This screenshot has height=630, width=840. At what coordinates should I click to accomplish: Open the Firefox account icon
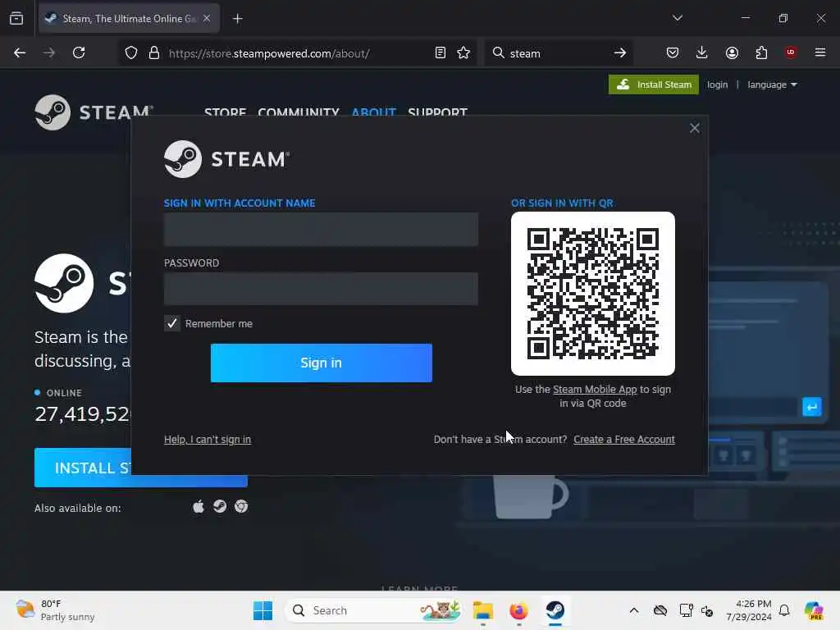732,52
